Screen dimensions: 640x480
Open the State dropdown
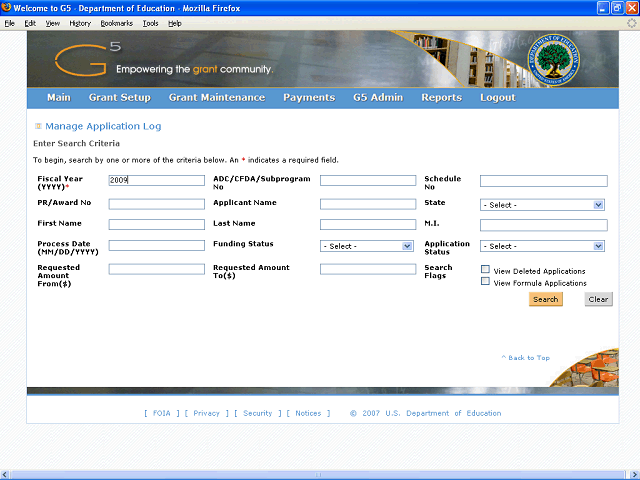tap(542, 205)
